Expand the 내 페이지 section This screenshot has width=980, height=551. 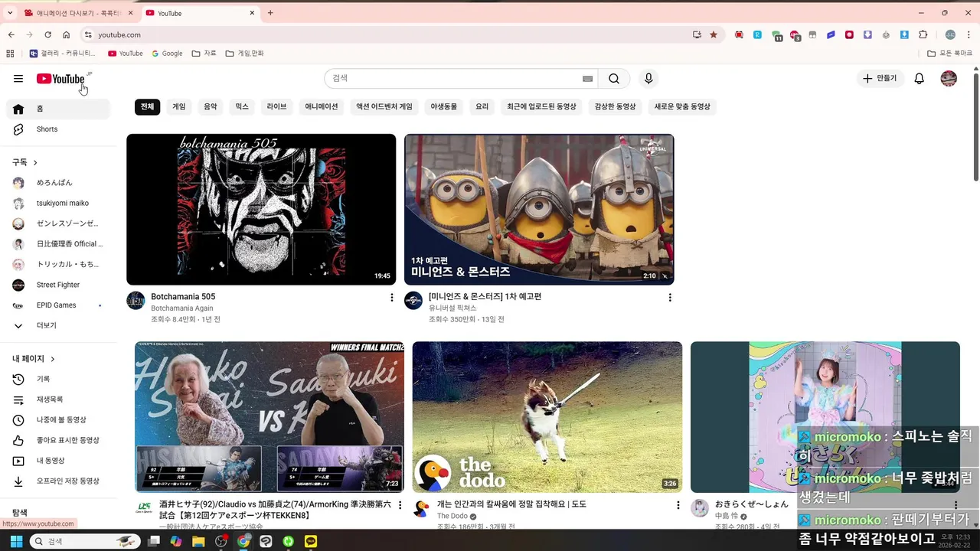pyautogui.click(x=34, y=359)
